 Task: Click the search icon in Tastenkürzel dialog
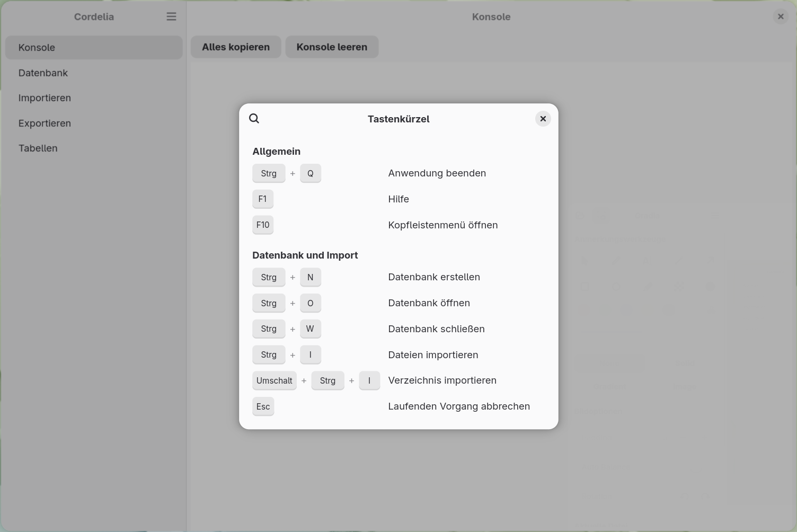coord(254,119)
